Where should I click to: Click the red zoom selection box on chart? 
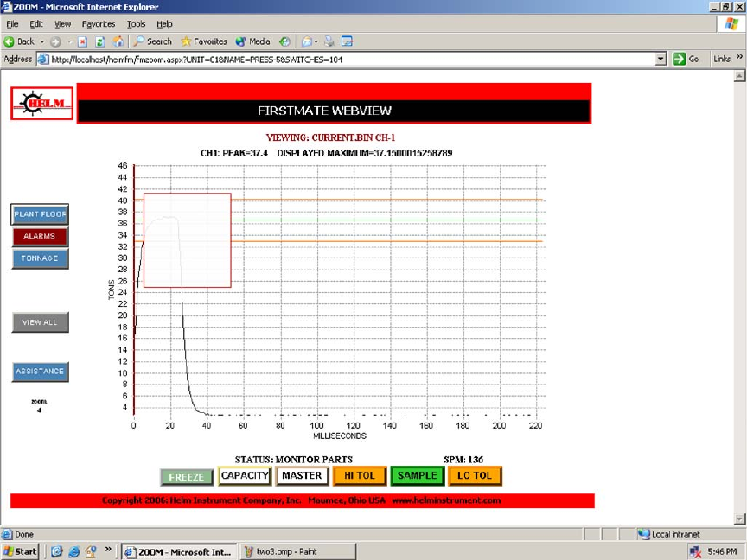click(x=188, y=240)
